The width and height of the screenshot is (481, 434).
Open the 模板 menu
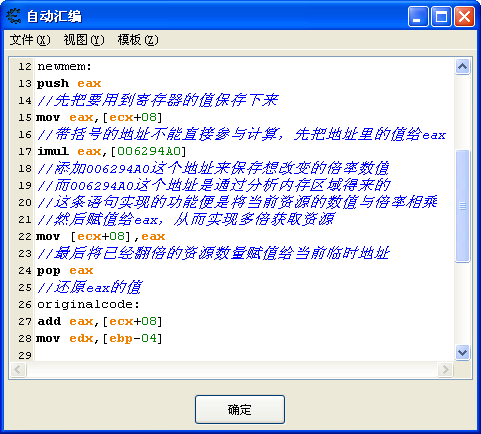tap(138, 40)
